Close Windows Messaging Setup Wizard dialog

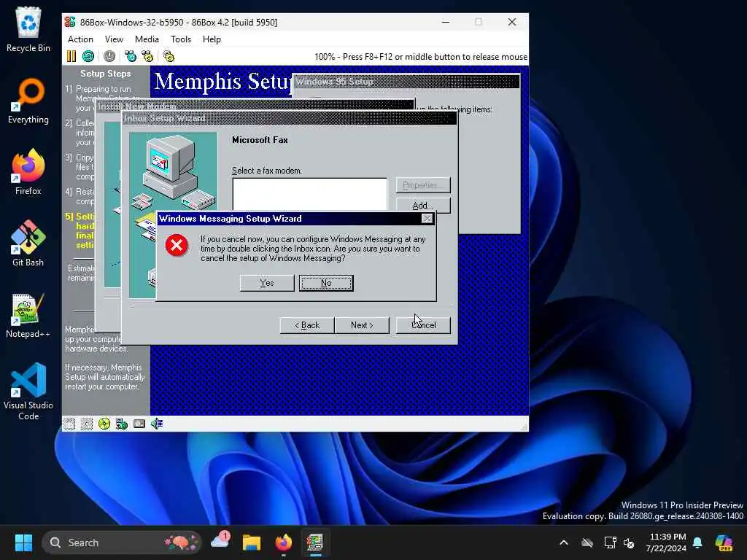(x=427, y=219)
